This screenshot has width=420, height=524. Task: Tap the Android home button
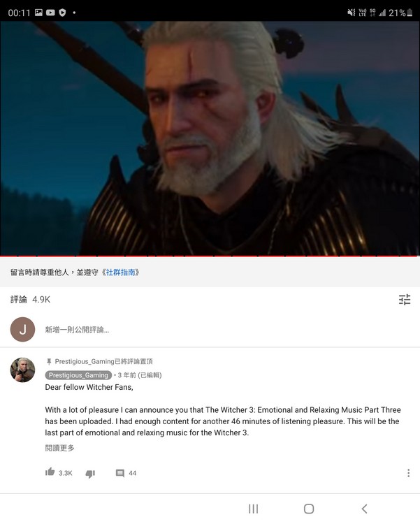click(309, 509)
